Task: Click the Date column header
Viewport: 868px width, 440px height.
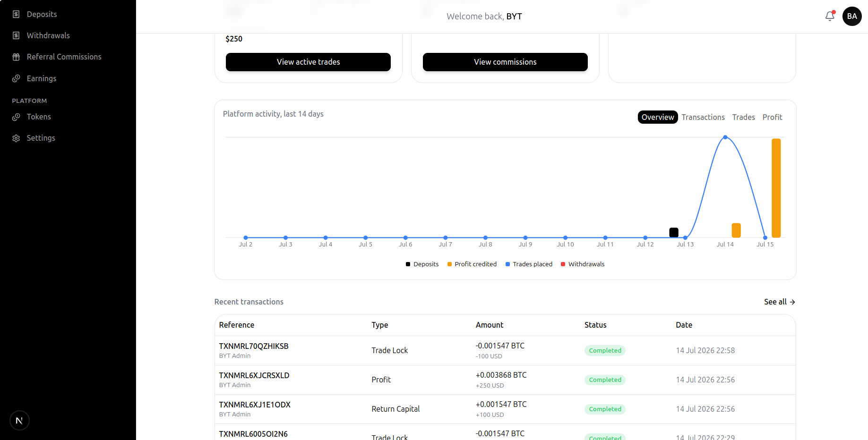Action: pyautogui.click(x=684, y=325)
